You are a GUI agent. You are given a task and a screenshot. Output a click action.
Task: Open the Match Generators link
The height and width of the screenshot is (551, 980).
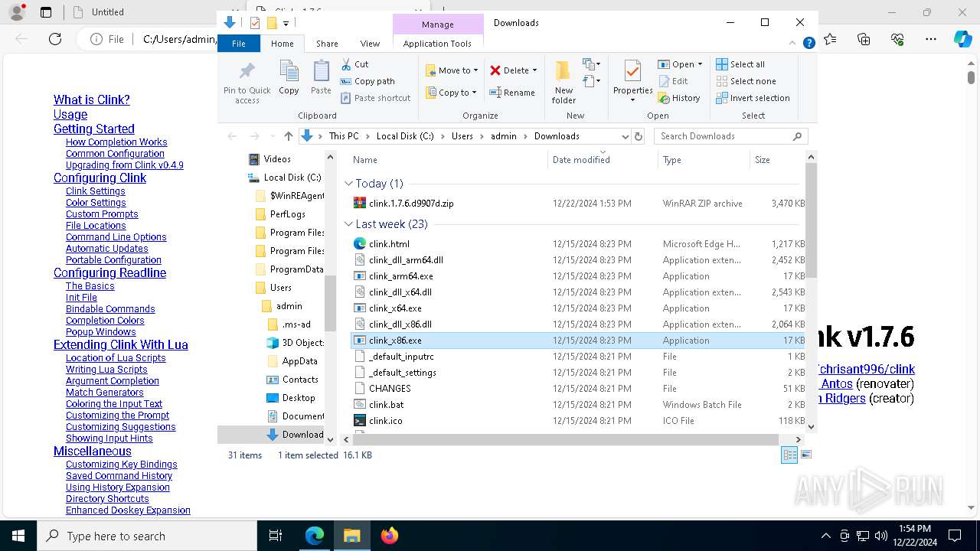click(x=104, y=393)
